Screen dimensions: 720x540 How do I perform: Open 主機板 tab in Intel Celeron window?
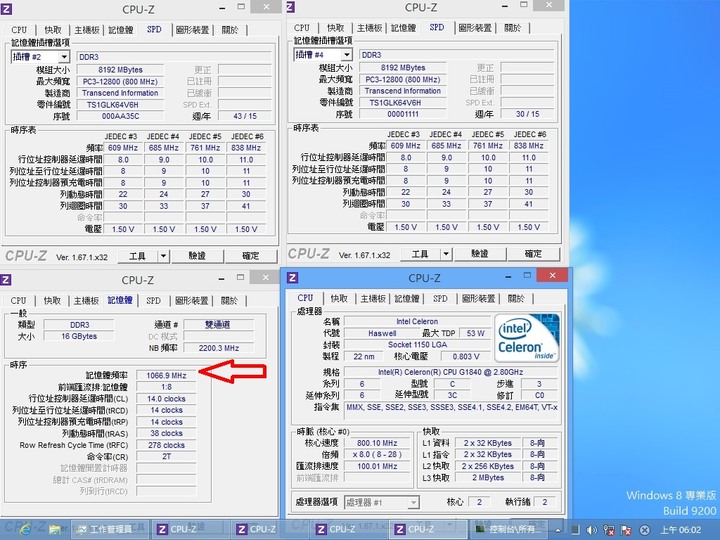pos(373,298)
